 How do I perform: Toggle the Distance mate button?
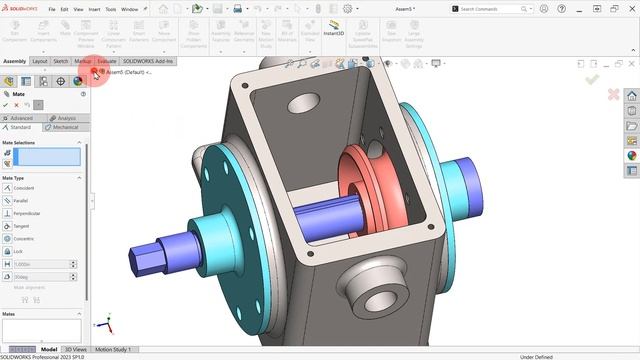pos(7,264)
